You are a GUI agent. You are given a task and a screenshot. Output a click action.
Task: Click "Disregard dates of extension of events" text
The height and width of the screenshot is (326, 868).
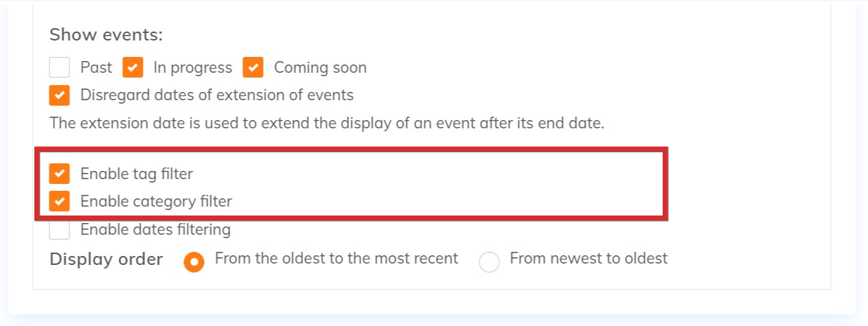[x=217, y=95]
